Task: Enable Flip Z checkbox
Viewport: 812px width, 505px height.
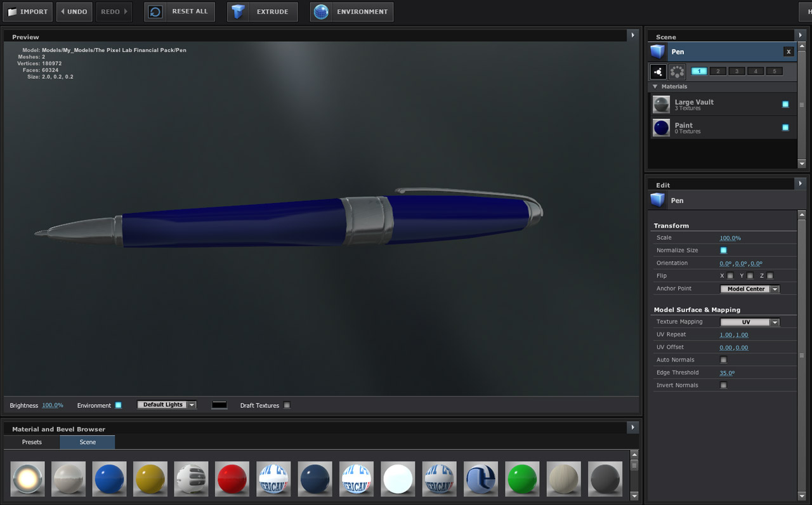Action: coord(769,275)
